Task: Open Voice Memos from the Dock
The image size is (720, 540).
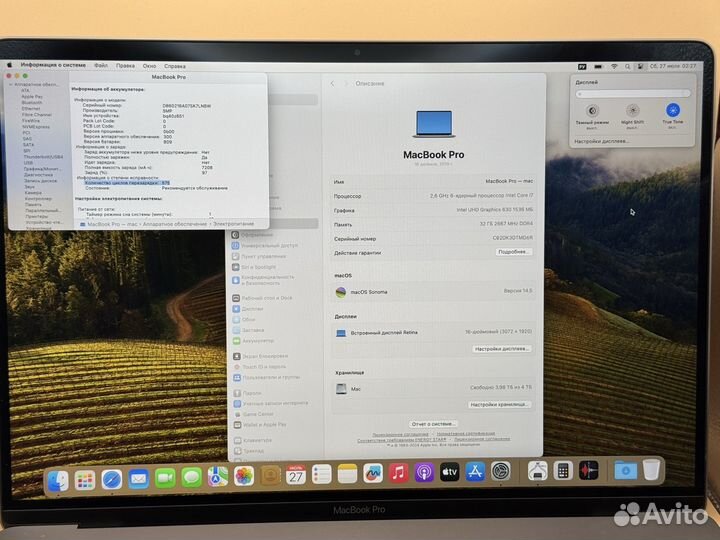Action: point(588,471)
